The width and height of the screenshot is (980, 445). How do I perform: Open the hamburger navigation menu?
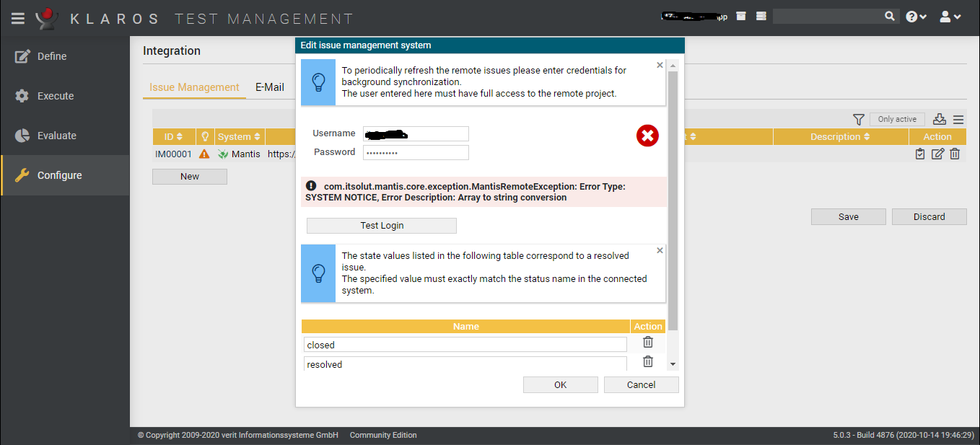[18, 18]
